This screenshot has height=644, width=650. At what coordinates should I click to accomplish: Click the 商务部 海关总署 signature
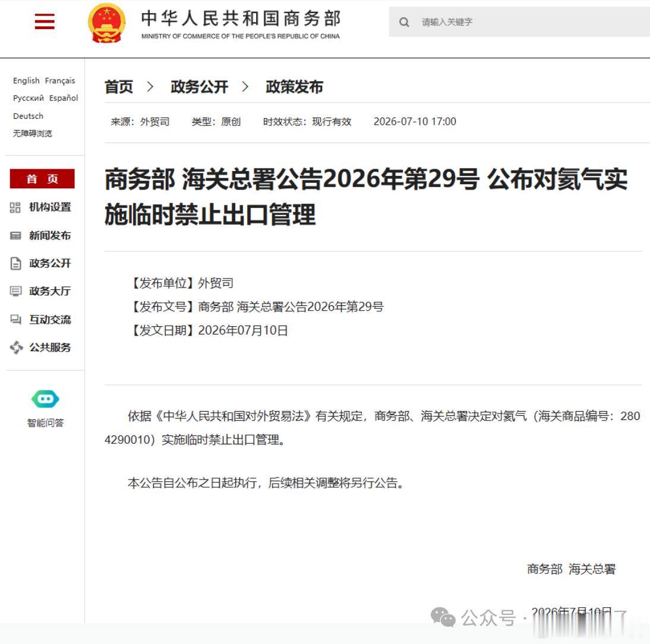coord(571,569)
